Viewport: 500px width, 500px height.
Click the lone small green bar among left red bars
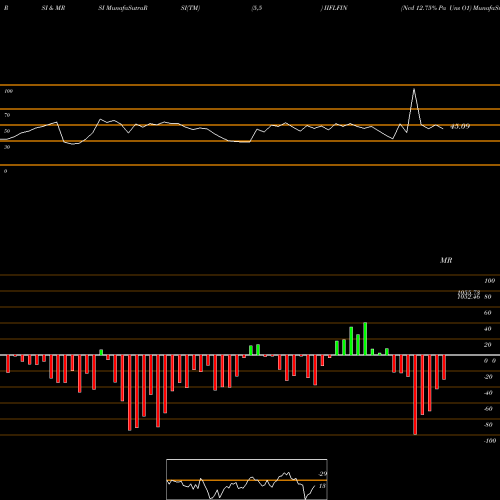coord(101,352)
